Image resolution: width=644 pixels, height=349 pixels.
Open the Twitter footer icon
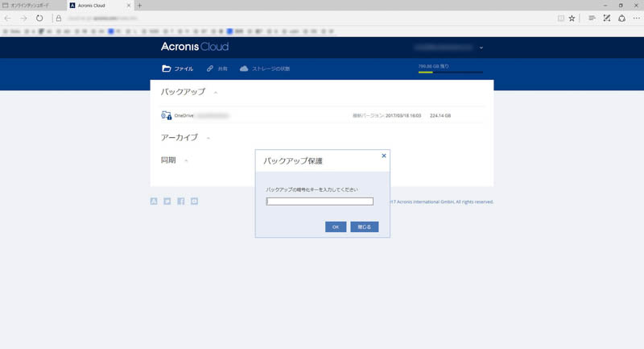(167, 201)
